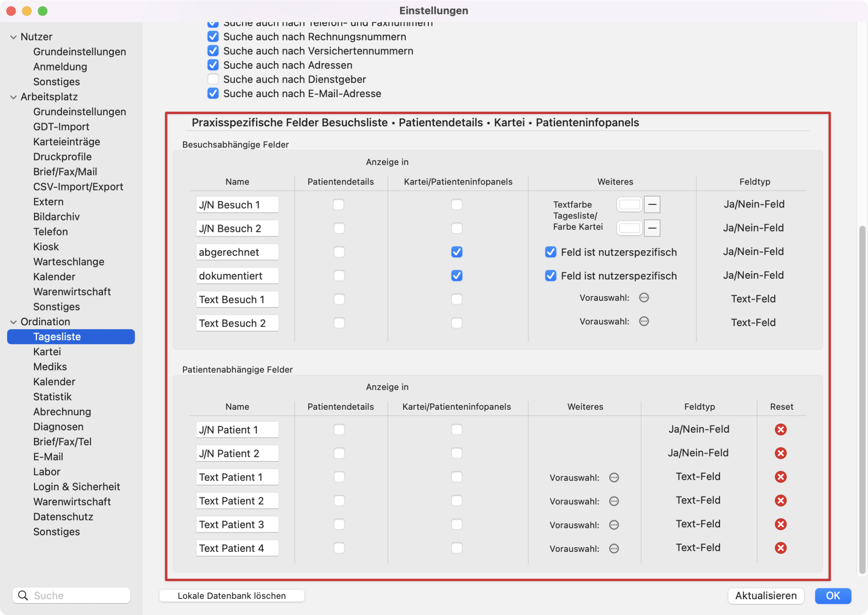Open Vorauswahl options for Text Patient 1
Screen dimensions: 868x615
click(x=614, y=478)
